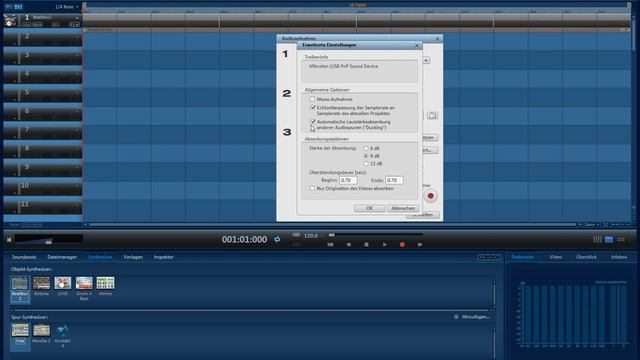Click the fast forward transport button
640x360 pixels.
pyautogui.click(x=420, y=244)
